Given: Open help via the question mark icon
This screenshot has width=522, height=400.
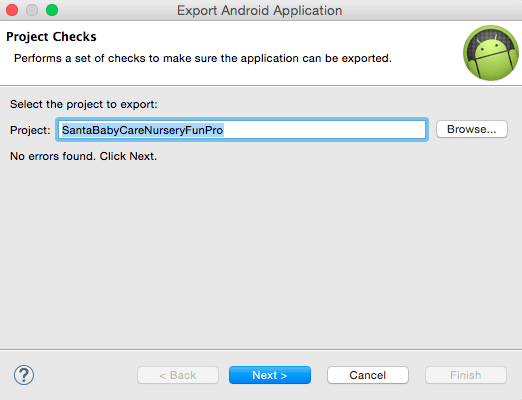Looking at the screenshot, I should [x=24, y=375].
